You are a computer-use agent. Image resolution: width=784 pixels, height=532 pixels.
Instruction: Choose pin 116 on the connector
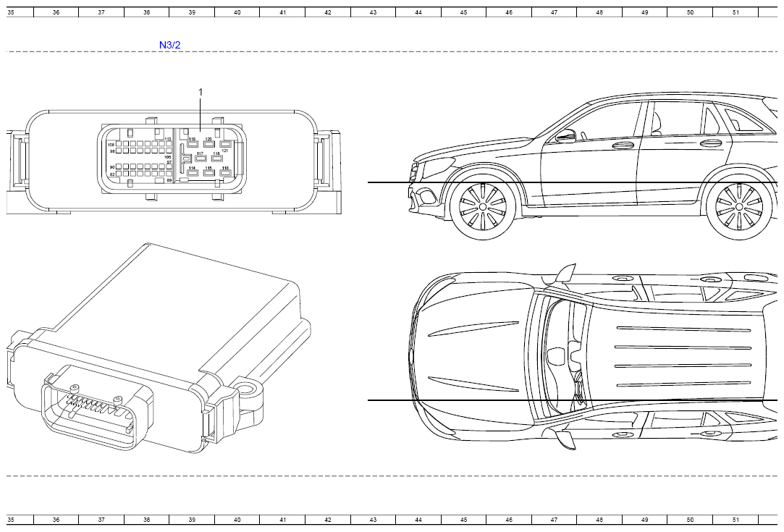(x=225, y=172)
